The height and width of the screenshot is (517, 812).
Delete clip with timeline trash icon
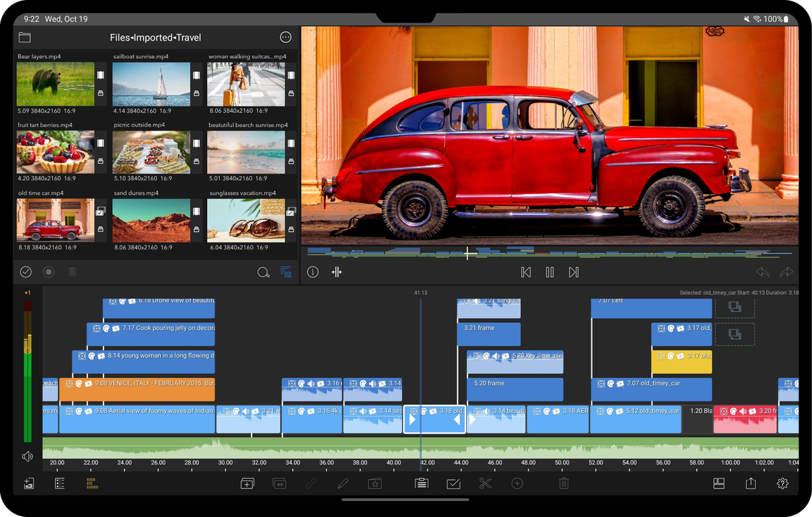point(564,483)
